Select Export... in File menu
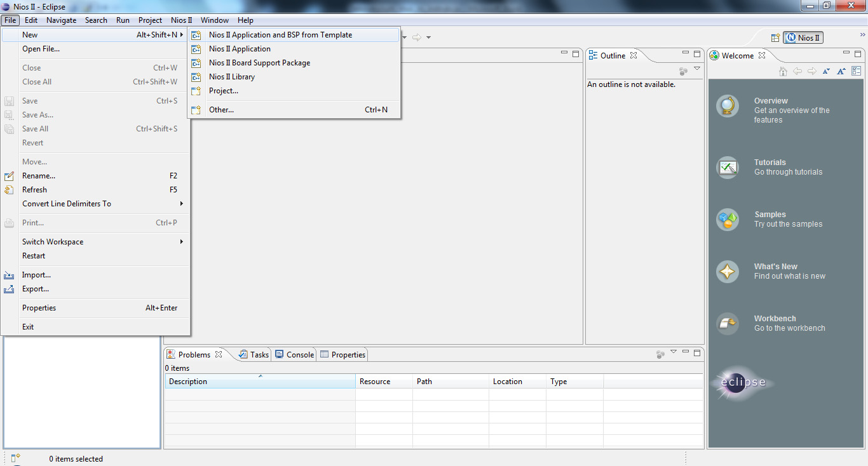The image size is (868, 466). 96,289
